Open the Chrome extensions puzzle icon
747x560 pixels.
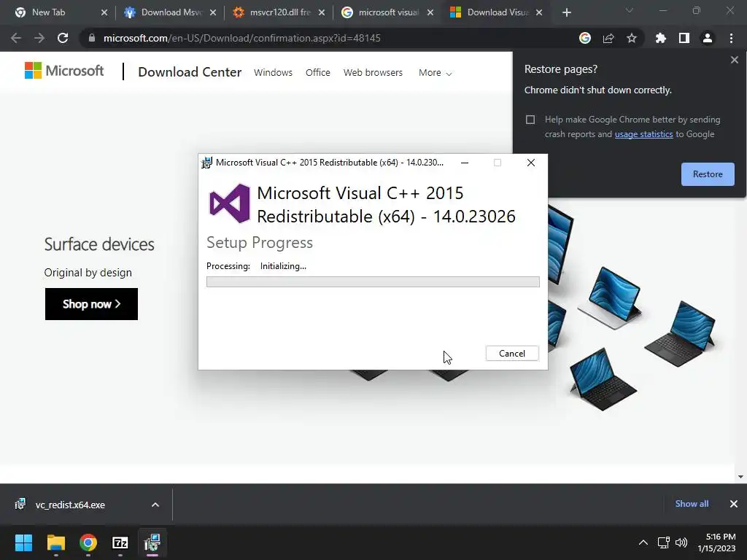click(x=661, y=38)
